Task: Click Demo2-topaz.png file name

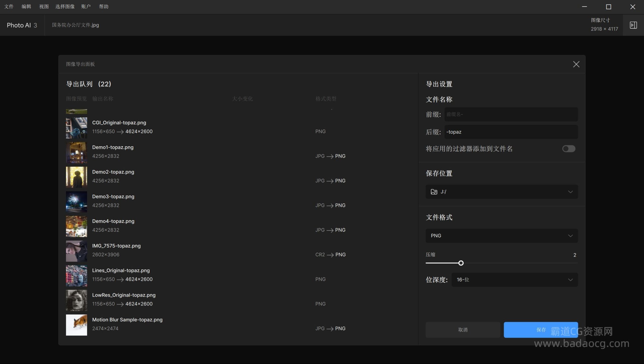Action: (113, 172)
